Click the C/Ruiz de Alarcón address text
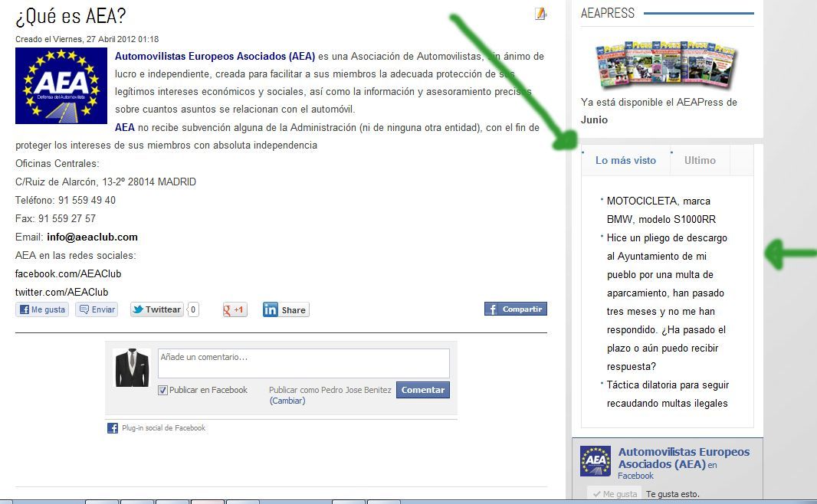This screenshot has width=817, height=504. point(106,182)
